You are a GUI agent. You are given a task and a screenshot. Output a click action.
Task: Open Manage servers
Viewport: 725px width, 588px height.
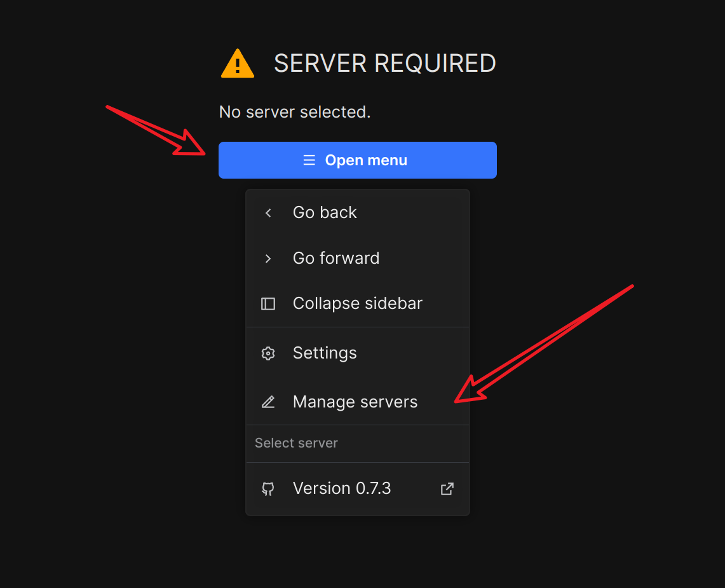tap(355, 402)
